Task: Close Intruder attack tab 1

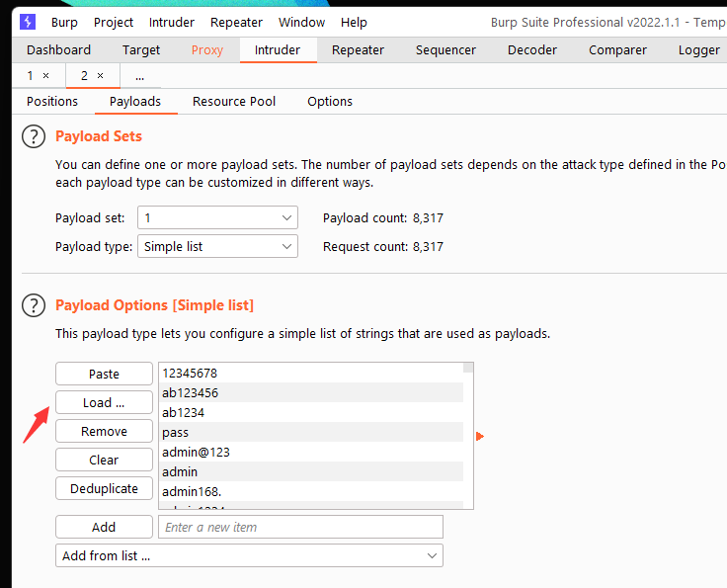Action: coord(45,75)
